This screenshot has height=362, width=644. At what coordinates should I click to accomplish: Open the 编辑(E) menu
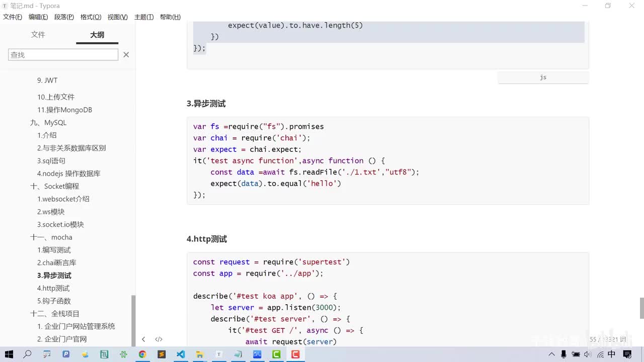tap(38, 17)
